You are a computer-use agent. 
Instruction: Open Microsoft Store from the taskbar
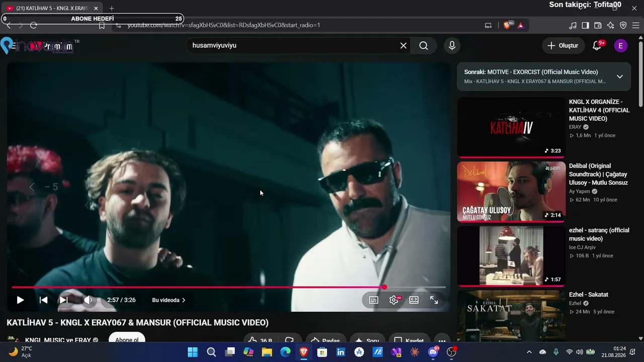[322, 352]
